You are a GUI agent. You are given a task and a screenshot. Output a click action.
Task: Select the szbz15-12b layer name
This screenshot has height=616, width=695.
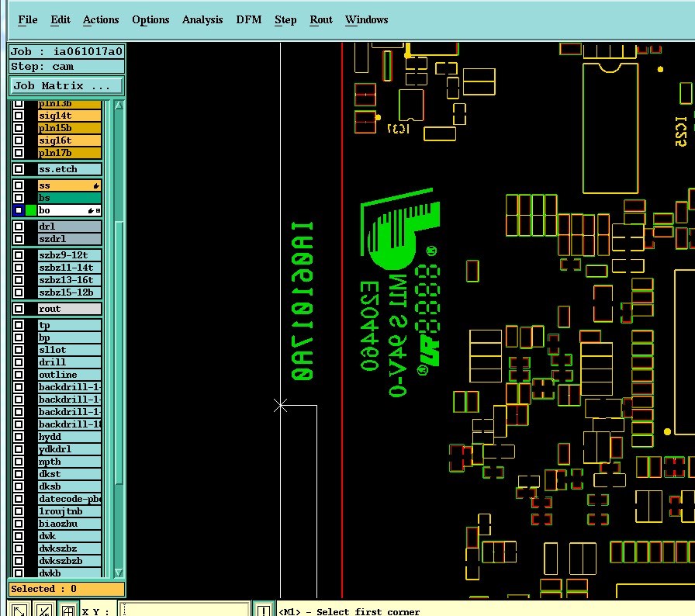[70, 292]
